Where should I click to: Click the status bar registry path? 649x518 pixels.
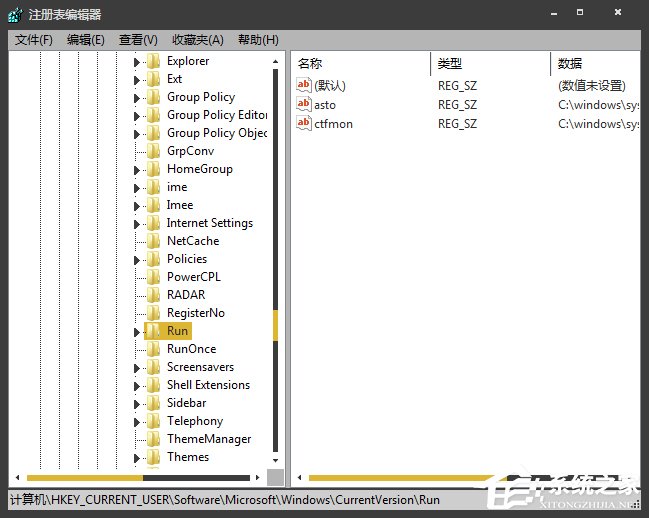[x=225, y=500]
